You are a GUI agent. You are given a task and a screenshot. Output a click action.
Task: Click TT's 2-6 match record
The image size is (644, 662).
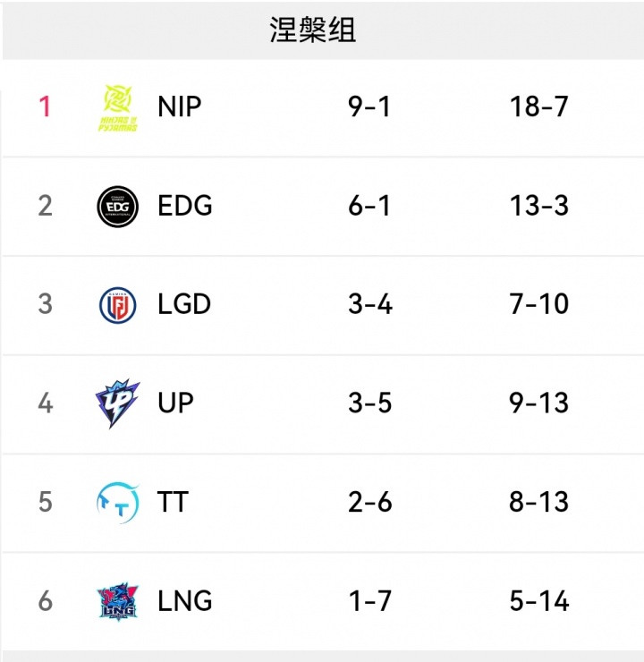point(369,502)
